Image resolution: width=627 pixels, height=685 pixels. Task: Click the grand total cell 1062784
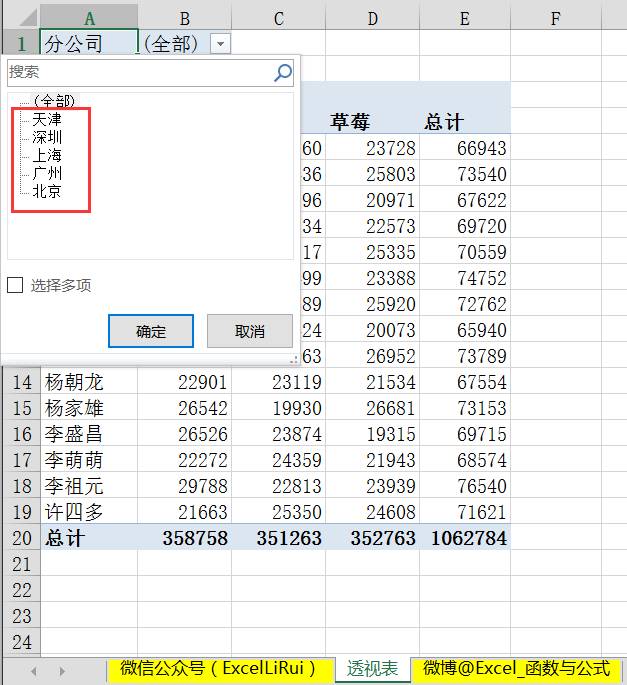point(465,538)
